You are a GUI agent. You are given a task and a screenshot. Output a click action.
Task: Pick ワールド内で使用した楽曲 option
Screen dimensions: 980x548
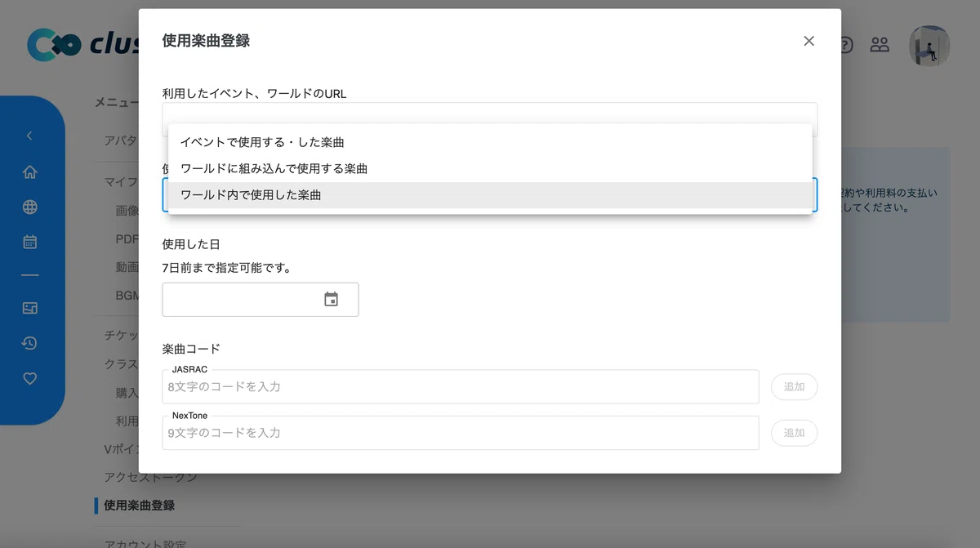point(490,195)
